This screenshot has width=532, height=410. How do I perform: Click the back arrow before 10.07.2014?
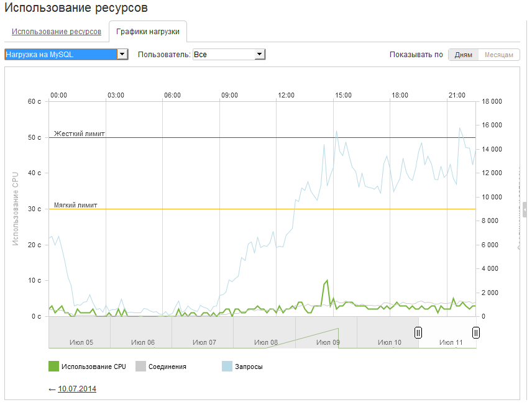[x=52, y=389]
